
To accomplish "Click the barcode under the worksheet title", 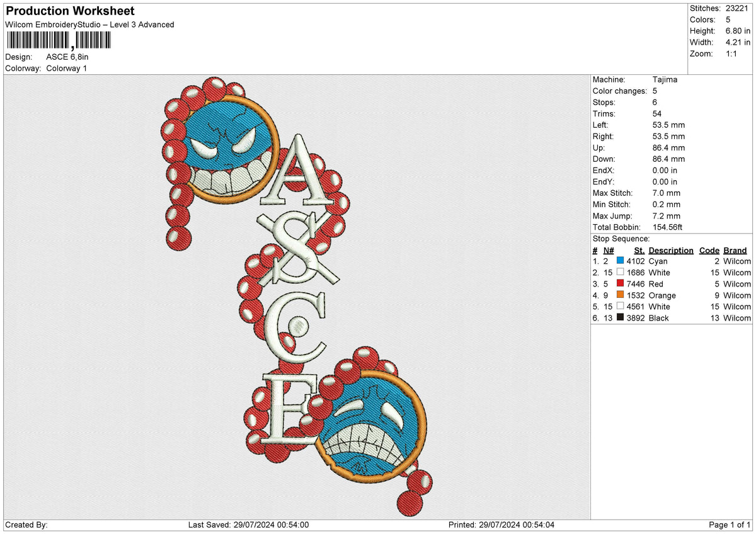I will 58,41.
